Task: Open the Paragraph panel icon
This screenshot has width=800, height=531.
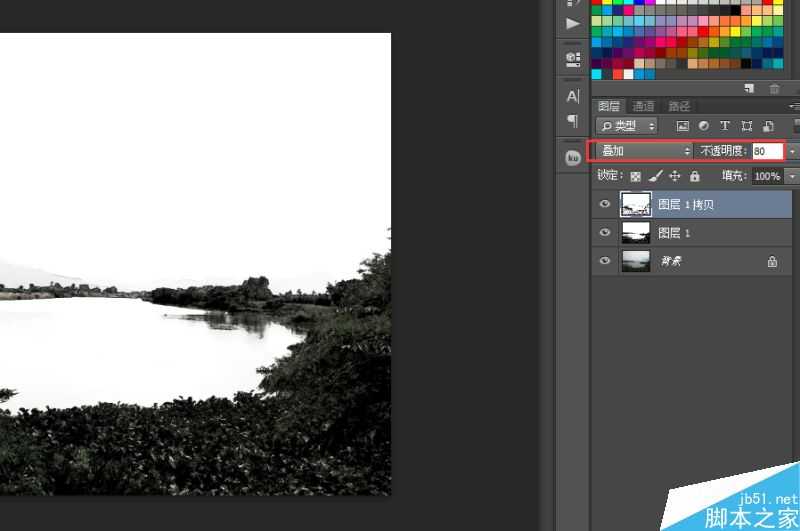Action: [573, 121]
